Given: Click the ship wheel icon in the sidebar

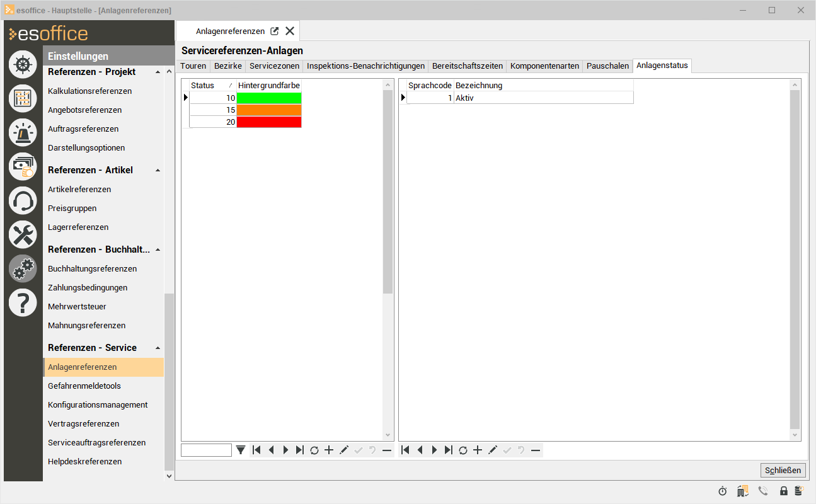Looking at the screenshot, I should click(x=23, y=65).
